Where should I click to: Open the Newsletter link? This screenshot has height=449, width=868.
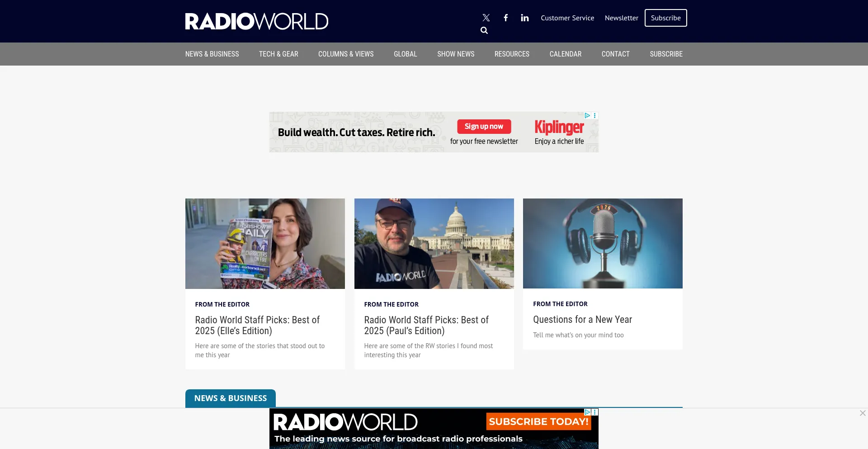pyautogui.click(x=621, y=18)
